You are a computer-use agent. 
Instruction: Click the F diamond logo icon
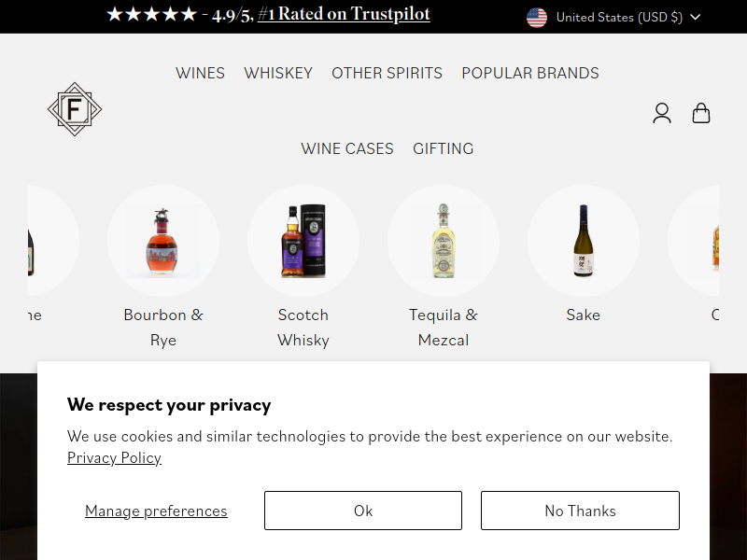pos(75,110)
